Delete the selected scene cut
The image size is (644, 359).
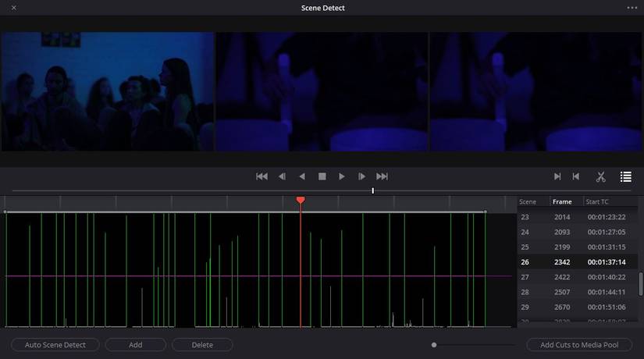coord(202,344)
